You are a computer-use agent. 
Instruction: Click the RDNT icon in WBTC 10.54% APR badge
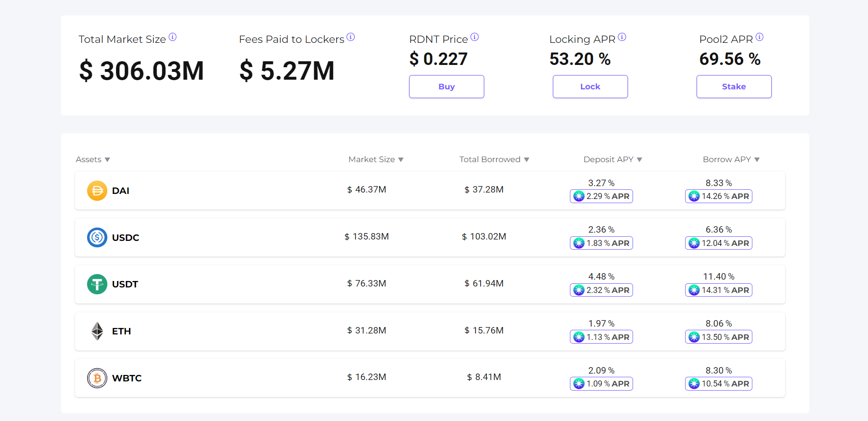(x=694, y=384)
